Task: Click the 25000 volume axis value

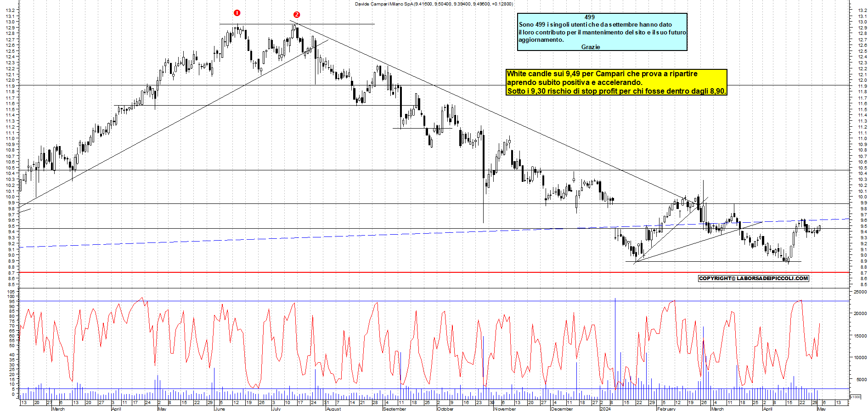Action: tap(860, 292)
